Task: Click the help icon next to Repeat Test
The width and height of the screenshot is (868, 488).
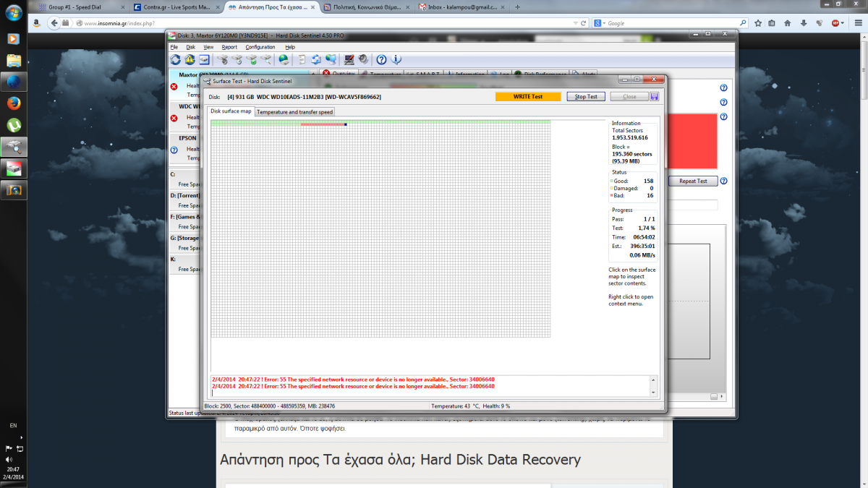Action: pyautogui.click(x=723, y=181)
